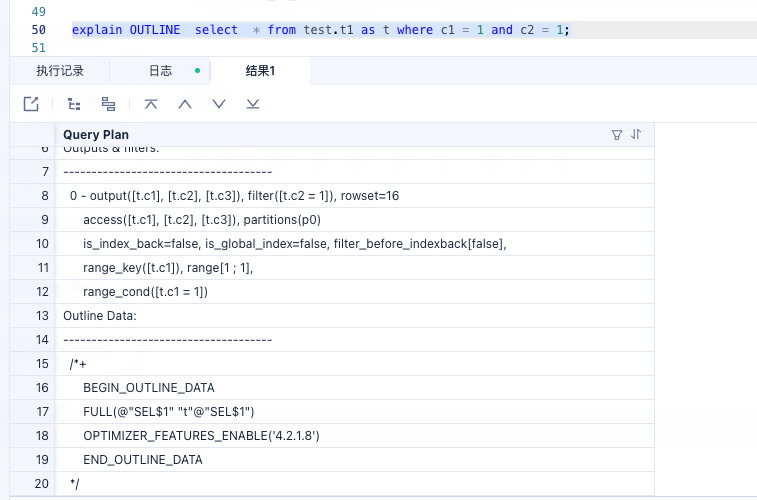
Task: Go to the previous row arrow
Action: click(184, 104)
